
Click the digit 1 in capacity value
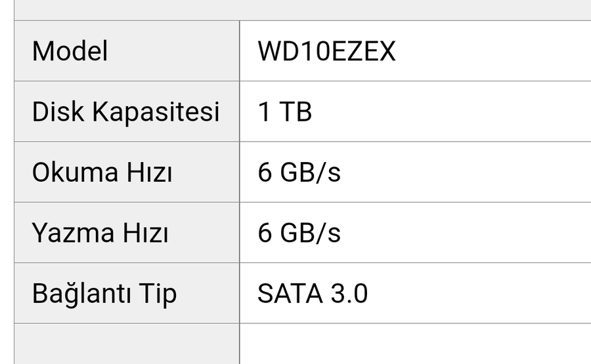[x=264, y=111]
